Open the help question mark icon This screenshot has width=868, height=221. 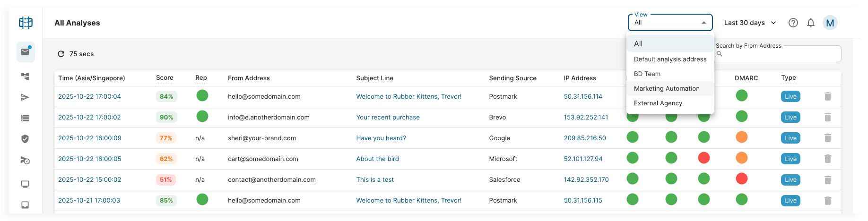tap(793, 23)
